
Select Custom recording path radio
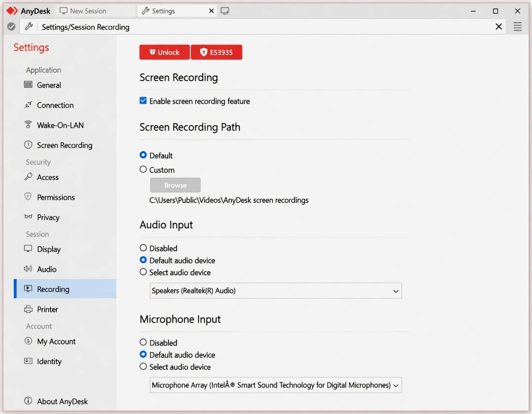click(x=143, y=169)
